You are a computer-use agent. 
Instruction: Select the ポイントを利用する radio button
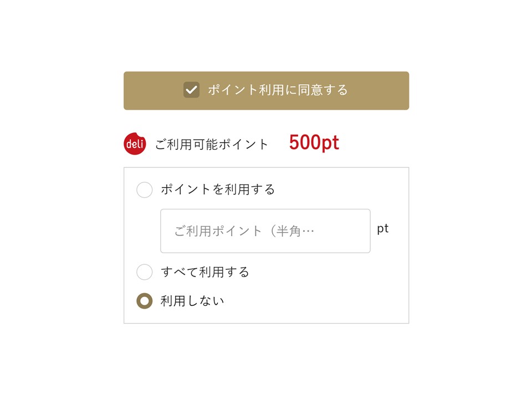click(x=145, y=190)
